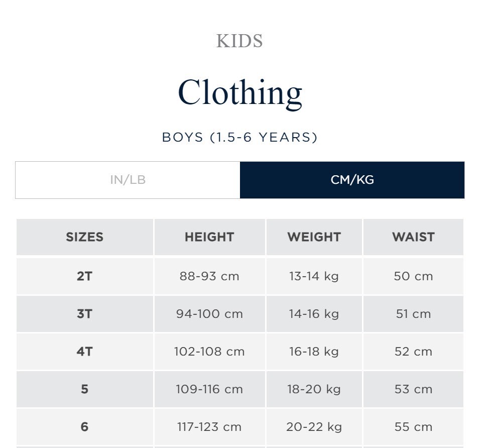Click the BOYS (1.5-6 YEARS) subtitle
Image resolution: width=491 pixels, height=448 pixels.
click(x=239, y=137)
